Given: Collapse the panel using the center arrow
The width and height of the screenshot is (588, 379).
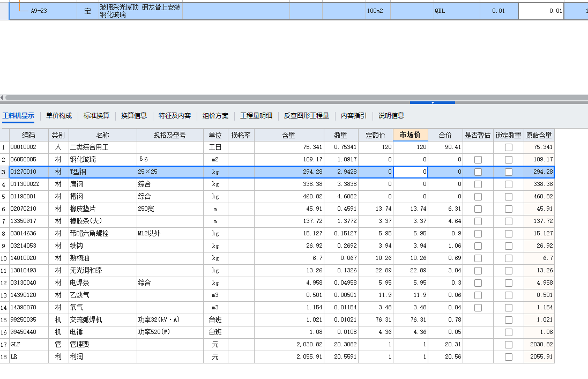Looking at the screenshot, I should (433, 103).
